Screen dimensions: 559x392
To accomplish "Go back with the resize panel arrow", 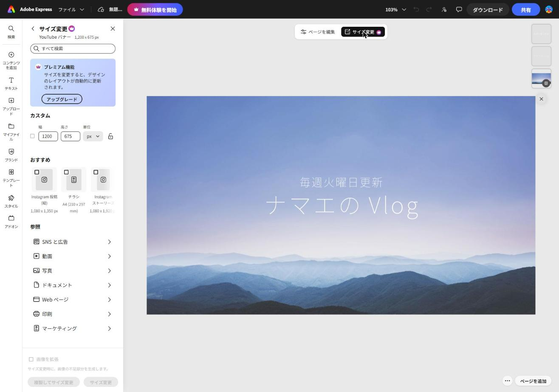I will coord(33,28).
